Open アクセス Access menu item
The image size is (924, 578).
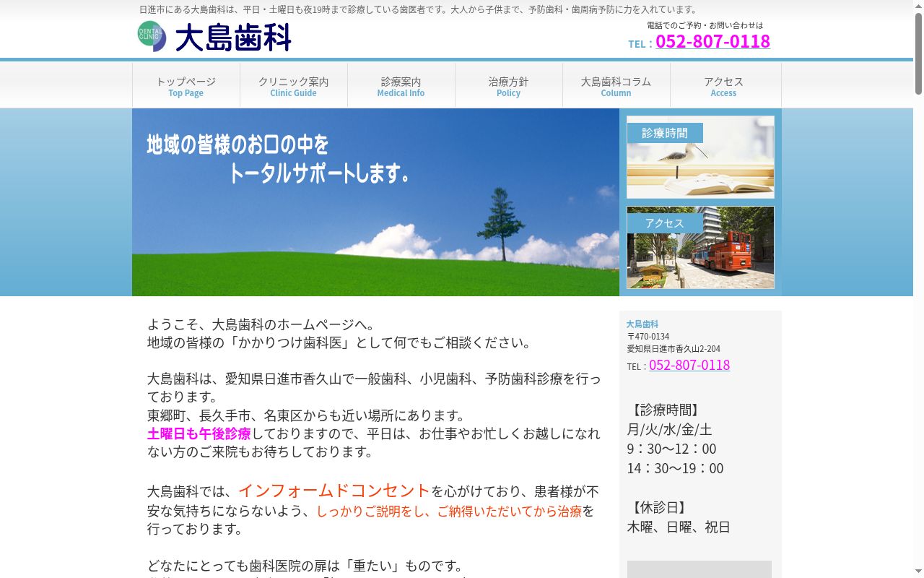pos(724,86)
